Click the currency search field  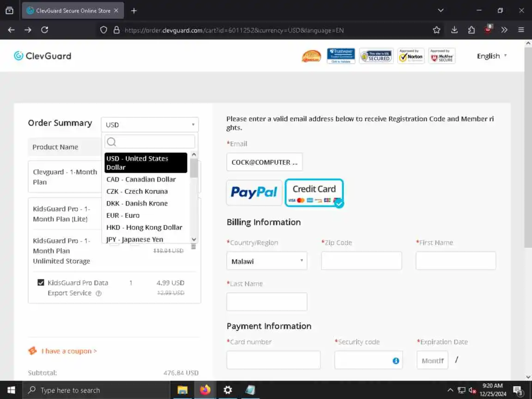coord(150,141)
